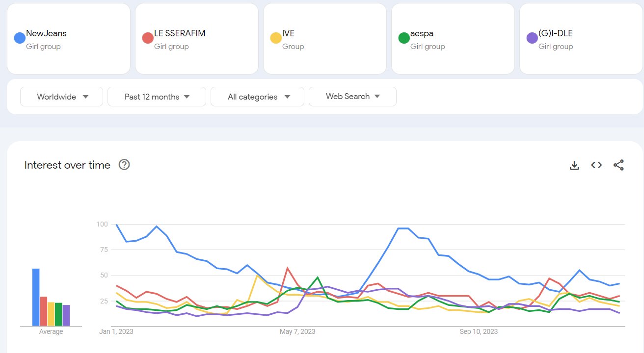Click the 75 y-axis label
This screenshot has height=353, width=644.
(103, 250)
